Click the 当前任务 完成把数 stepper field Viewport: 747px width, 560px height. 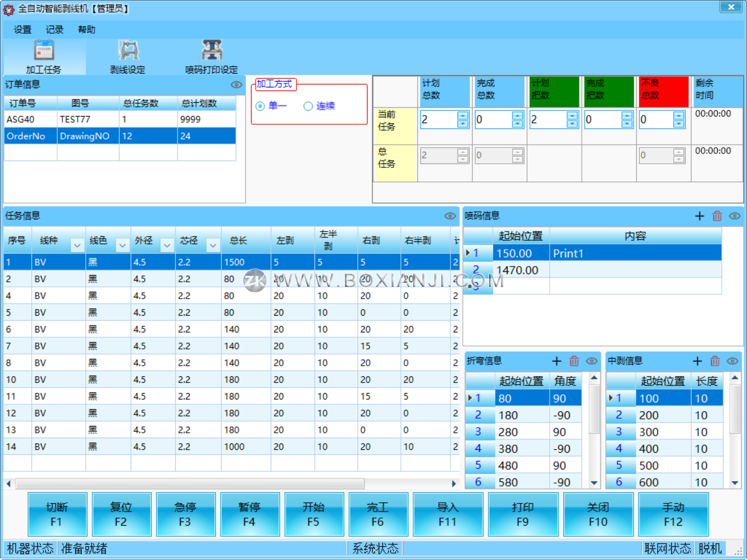(609, 120)
